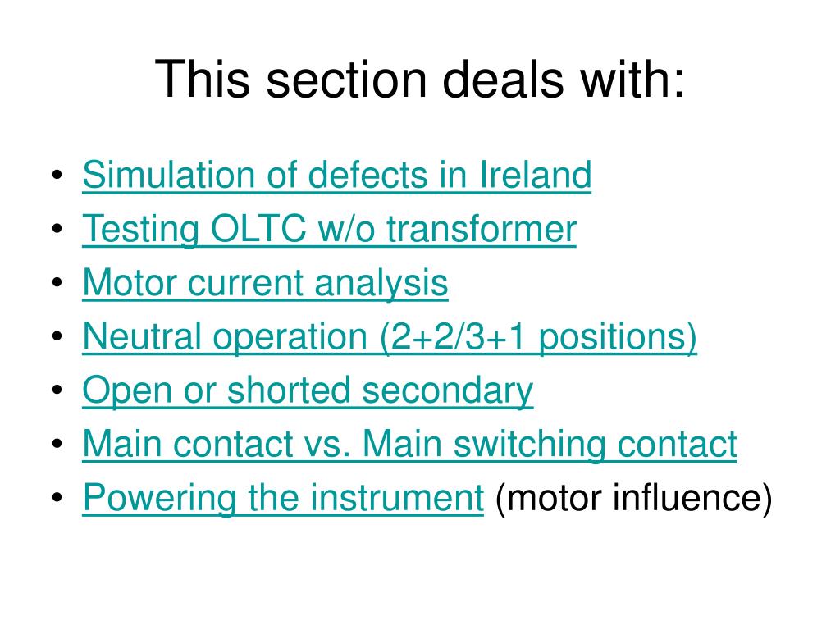This screenshot has height=630, width=840.
Task: Go to Neutral operation (2+2/3+1 positions) link
Action: pos(390,337)
